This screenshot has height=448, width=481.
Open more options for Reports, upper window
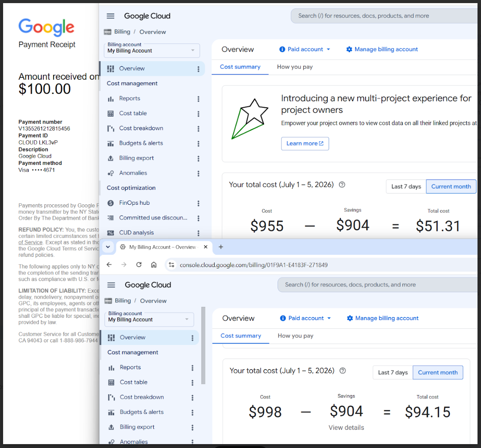coord(198,99)
